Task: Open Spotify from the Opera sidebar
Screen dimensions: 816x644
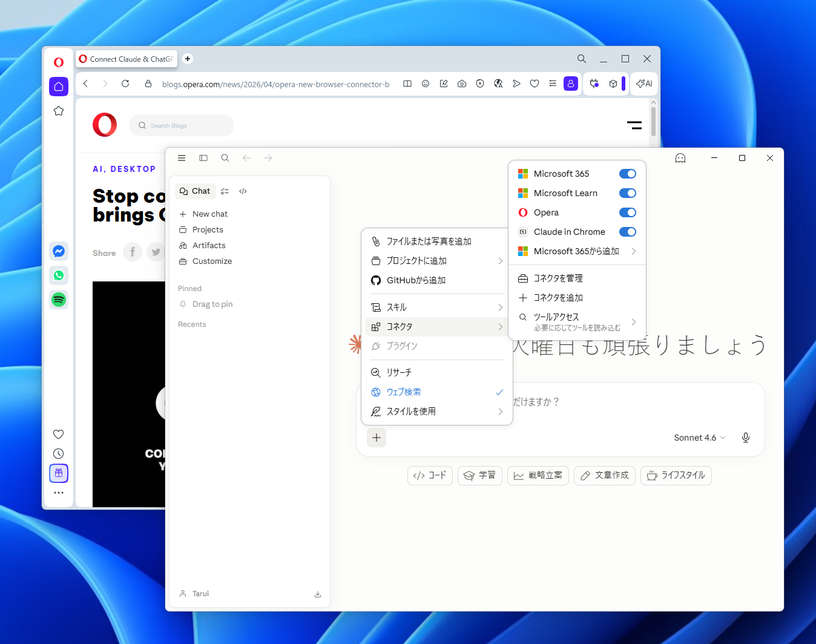Action: click(58, 299)
